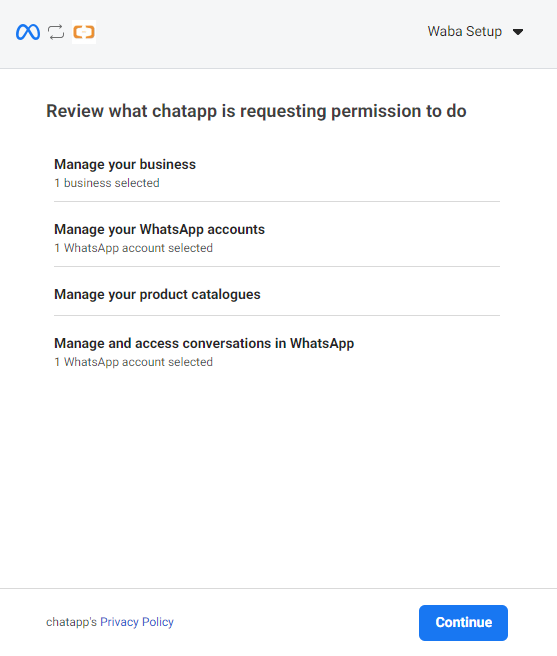Click the '1 business selected' text
This screenshot has width=557, height=656.
tap(107, 183)
